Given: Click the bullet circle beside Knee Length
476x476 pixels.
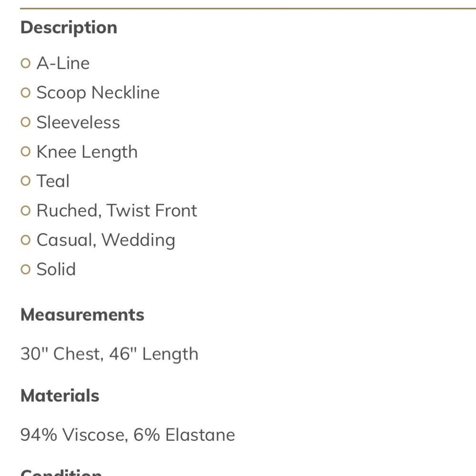Looking at the screenshot, I should pyautogui.click(x=26, y=152).
